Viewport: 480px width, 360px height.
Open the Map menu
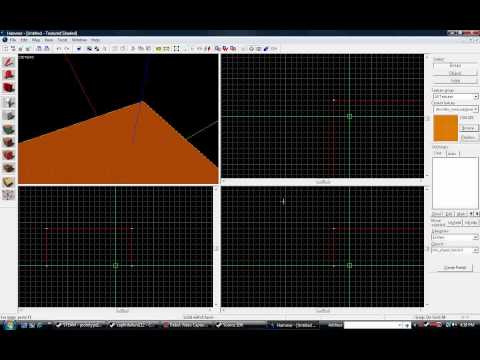click(36, 40)
